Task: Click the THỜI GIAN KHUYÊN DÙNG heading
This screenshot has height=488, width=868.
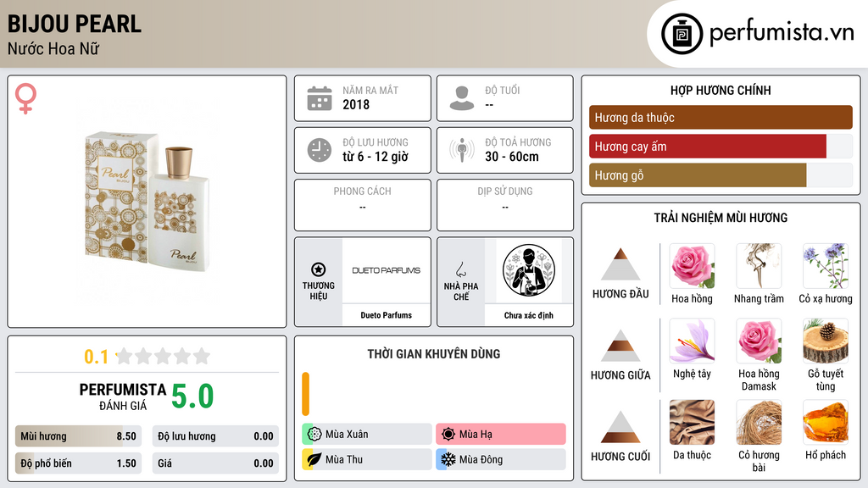Action: pos(434,354)
